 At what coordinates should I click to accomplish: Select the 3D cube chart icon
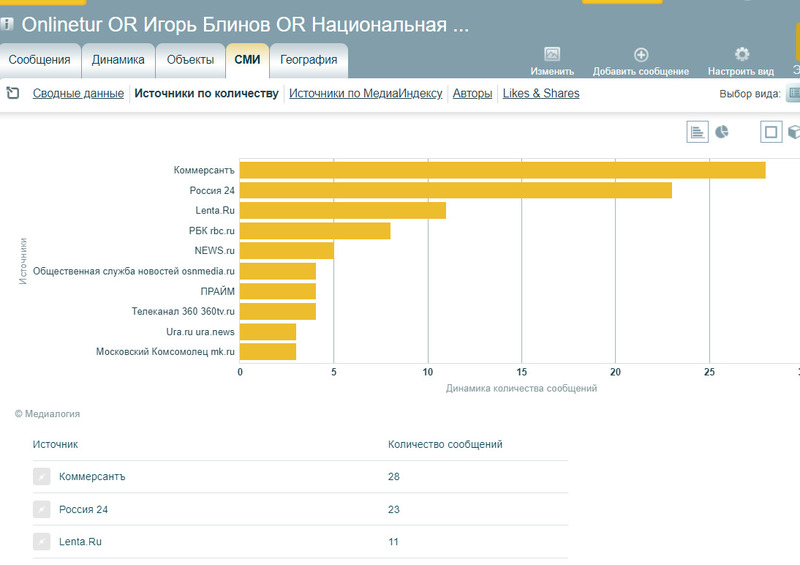pyautogui.click(x=794, y=132)
